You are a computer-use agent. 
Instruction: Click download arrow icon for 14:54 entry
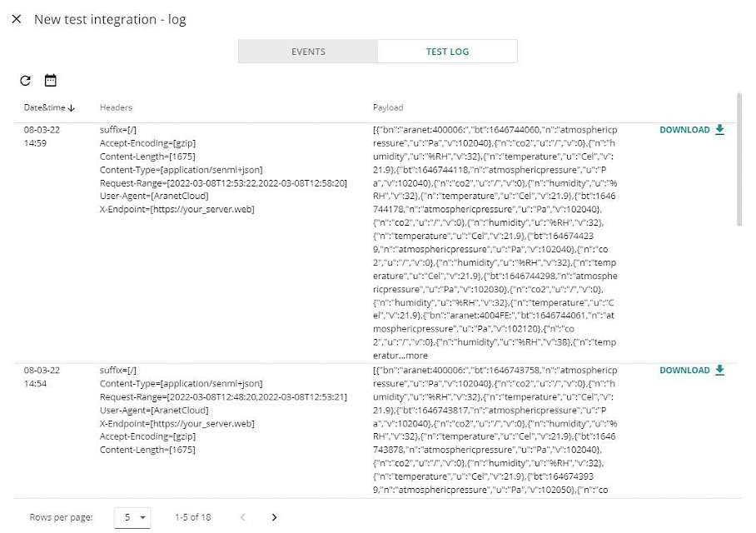pos(720,371)
